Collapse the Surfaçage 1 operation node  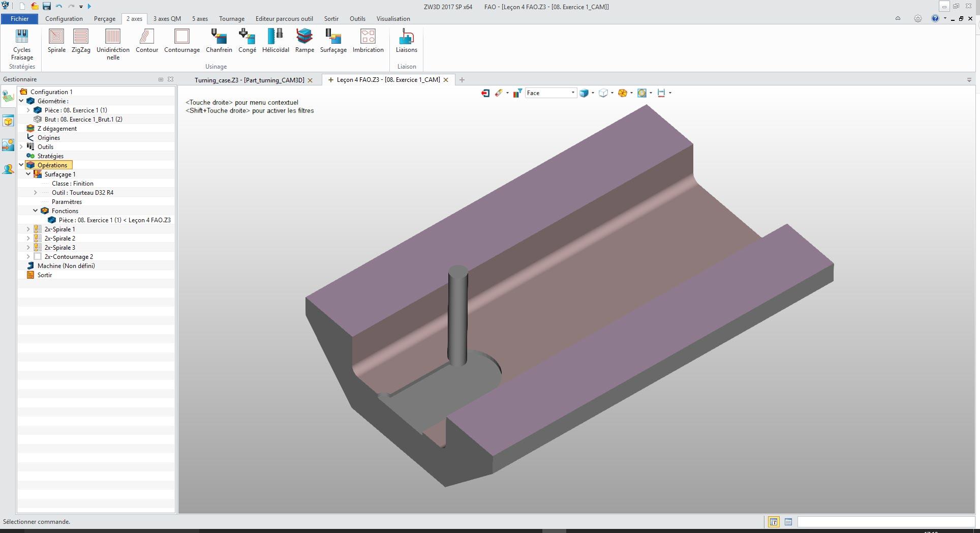click(28, 174)
